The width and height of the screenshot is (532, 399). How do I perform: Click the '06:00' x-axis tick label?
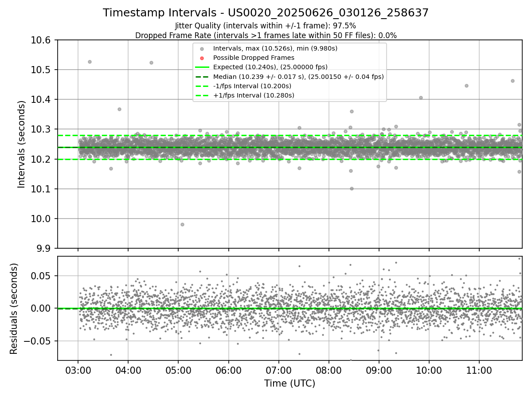pos(228,371)
